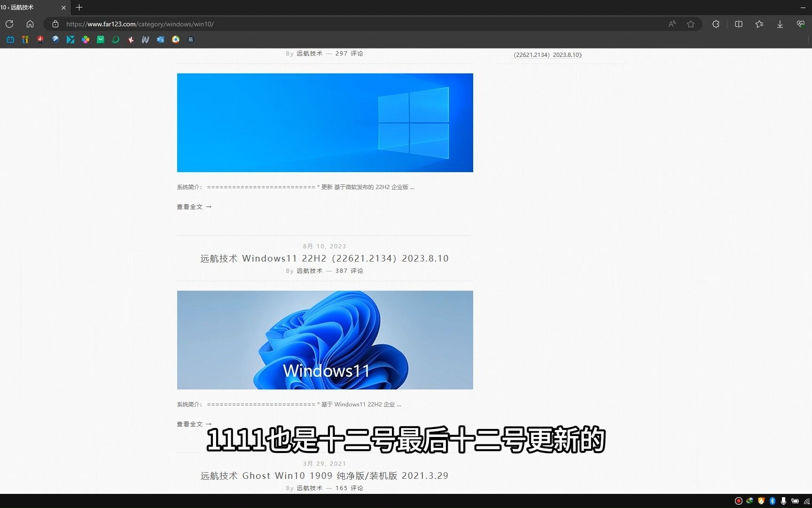The image size is (812, 508).
Task: Click the red recording tray icon
Action: (x=739, y=501)
